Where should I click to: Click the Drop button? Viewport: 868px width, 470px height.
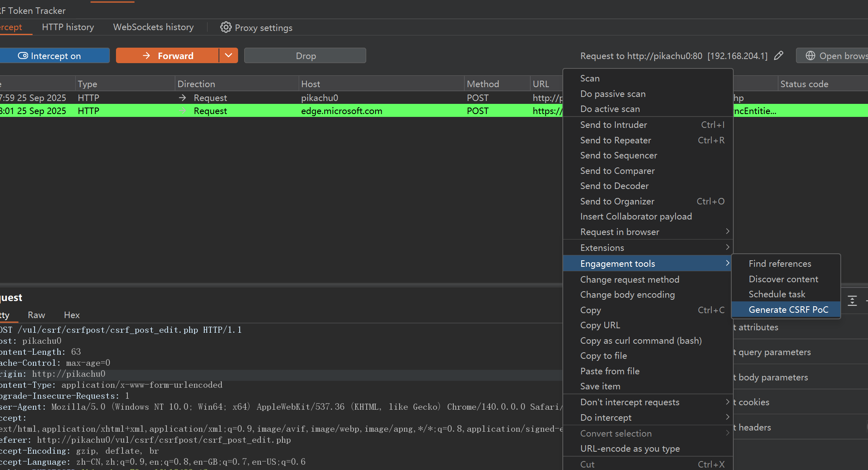click(305, 55)
